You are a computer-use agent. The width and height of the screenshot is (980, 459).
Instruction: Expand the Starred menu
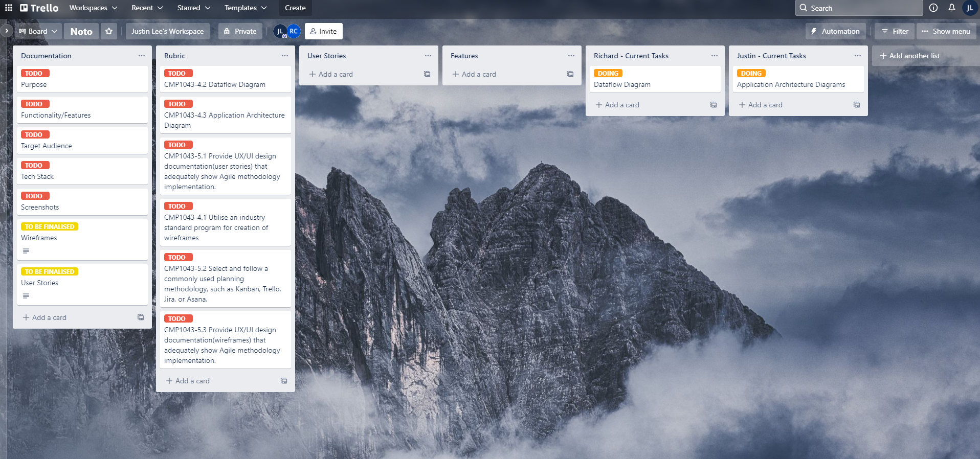coord(193,8)
